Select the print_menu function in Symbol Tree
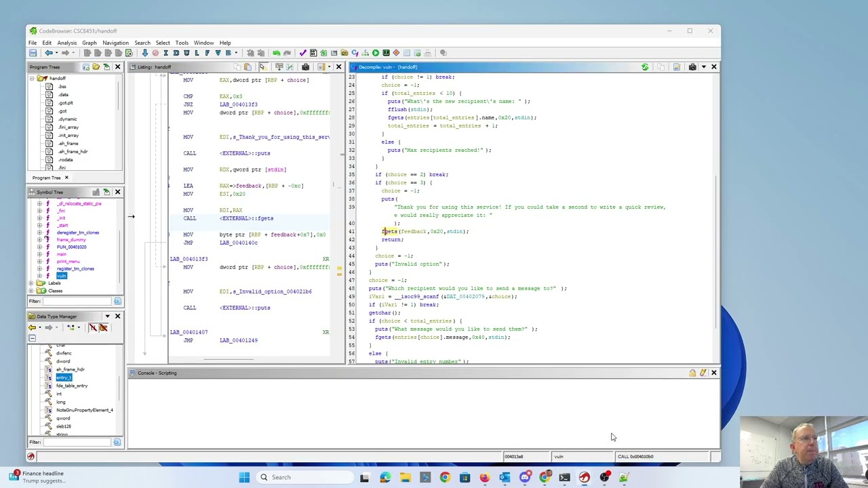This screenshot has height=488, width=868. (68, 262)
